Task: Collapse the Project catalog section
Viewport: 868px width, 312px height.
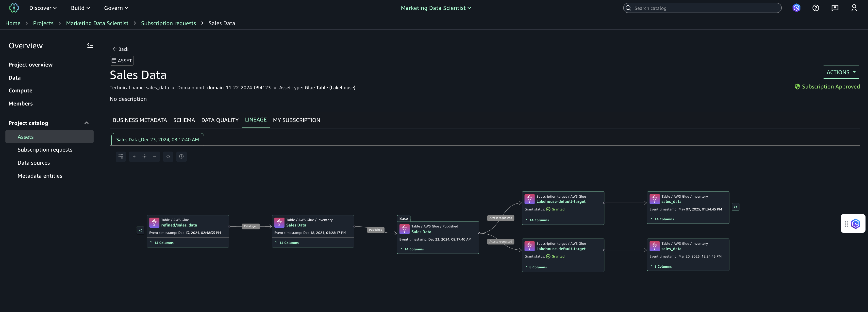Action: (x=86, y=123)
